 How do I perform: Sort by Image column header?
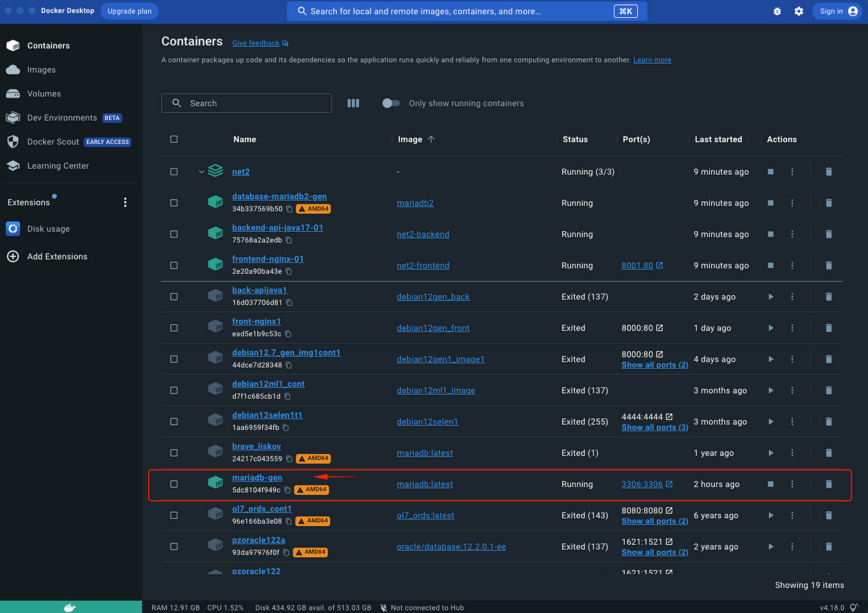pyautogui.click(x=417, y=139)
